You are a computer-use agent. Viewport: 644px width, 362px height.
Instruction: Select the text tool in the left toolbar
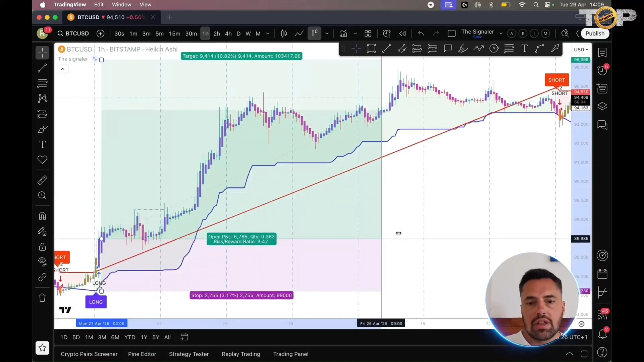(x=42, y=144)
